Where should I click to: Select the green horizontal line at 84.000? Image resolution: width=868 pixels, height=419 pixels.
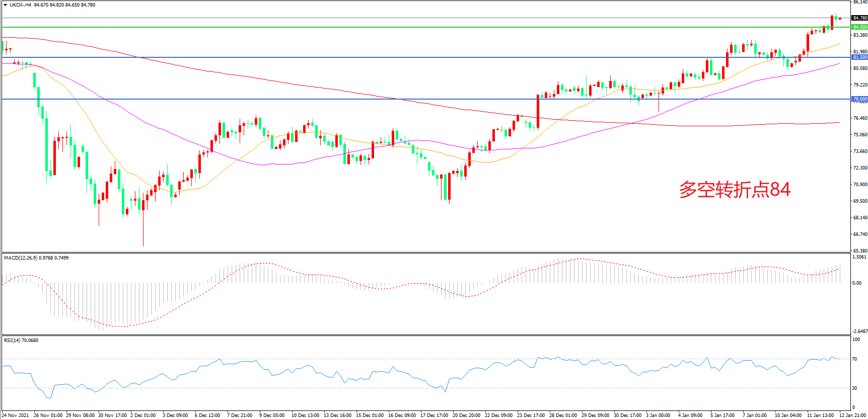pyautogui.click(x=403, y=27)
